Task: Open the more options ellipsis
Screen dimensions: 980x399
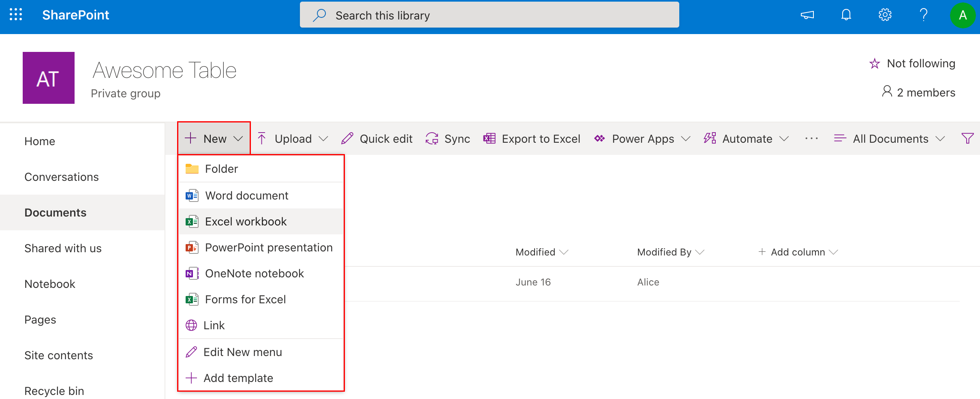Action: (x=811, y=139)
